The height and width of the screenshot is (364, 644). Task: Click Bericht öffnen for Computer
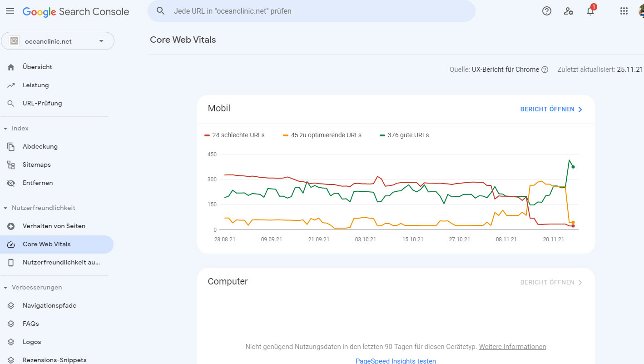(x=547, y=282)
